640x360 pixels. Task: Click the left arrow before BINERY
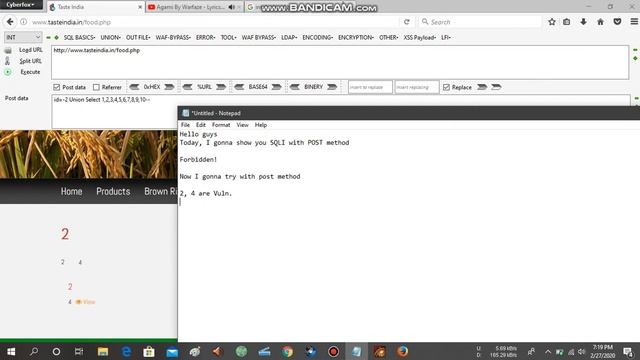(295, 87)
